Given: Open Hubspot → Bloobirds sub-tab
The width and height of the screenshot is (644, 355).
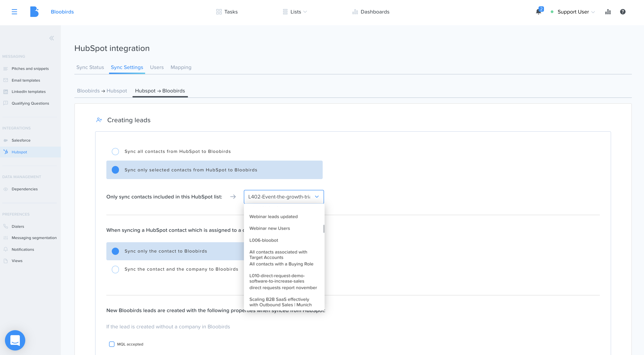Looking at the screenshot, I should click(160, 91).
